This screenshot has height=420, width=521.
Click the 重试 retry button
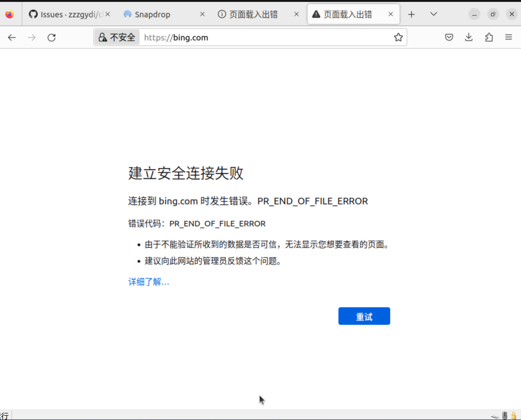[x=364, y=316]
